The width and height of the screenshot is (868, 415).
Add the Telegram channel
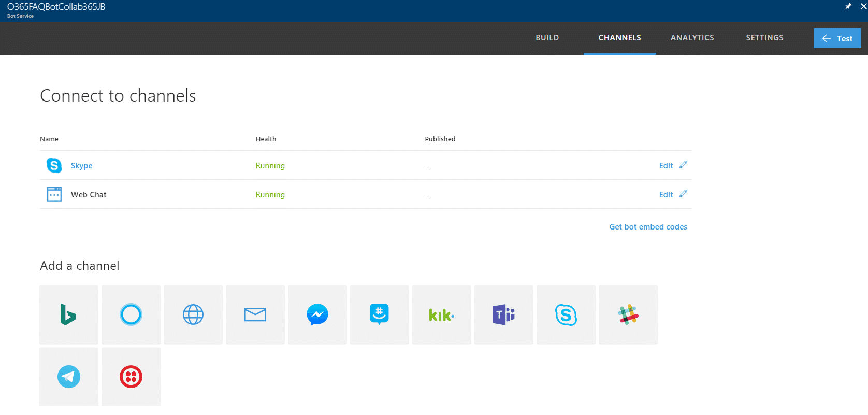pos(69,377)
